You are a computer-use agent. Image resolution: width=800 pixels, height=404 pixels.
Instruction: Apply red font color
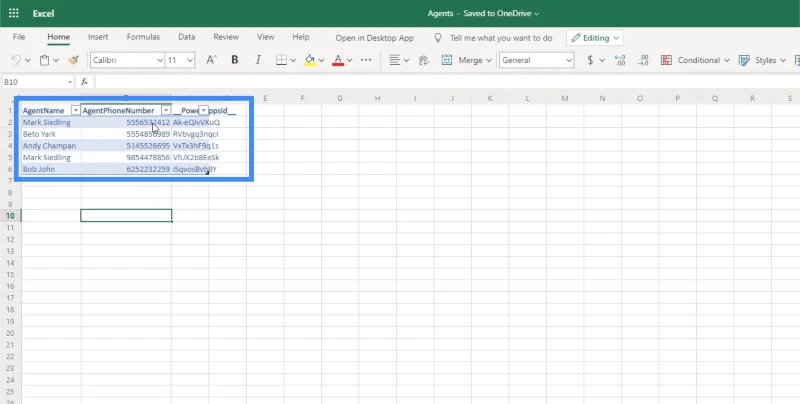pyautogui.click(x=338, y=60)
